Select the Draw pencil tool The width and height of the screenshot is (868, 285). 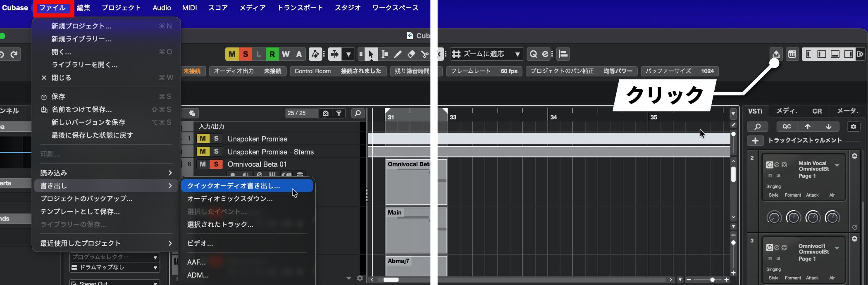point(398,54)
